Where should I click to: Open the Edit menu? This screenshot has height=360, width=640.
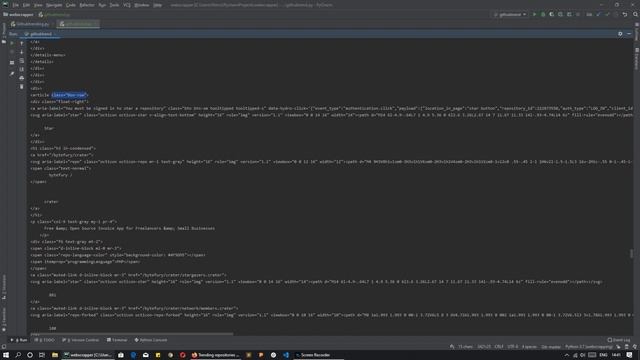(26, 5)
